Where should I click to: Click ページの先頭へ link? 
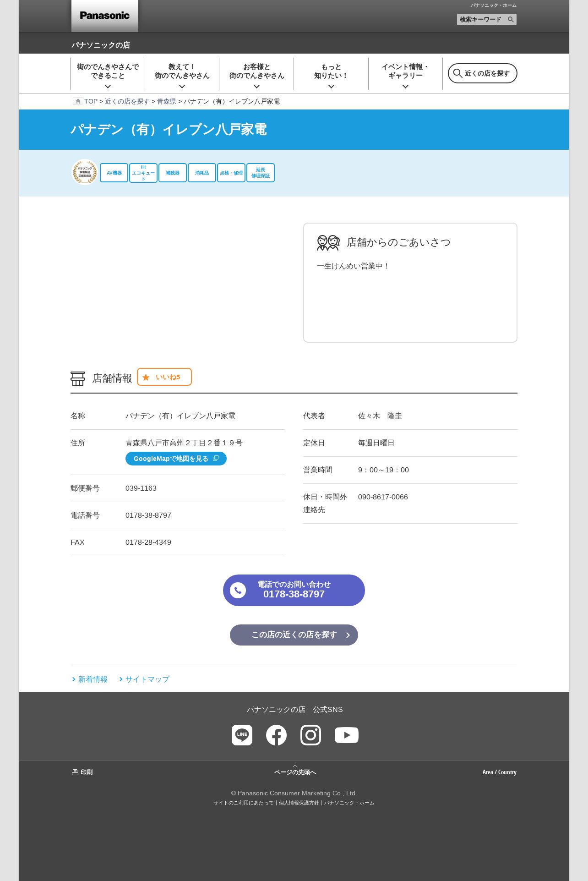coord(295,772)
